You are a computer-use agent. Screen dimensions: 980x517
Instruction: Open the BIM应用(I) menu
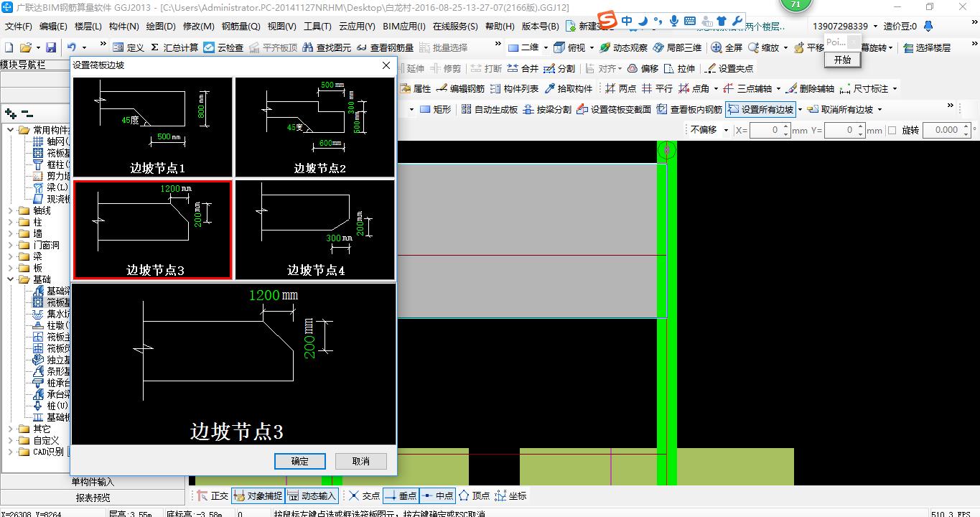[x=403, y=27]
